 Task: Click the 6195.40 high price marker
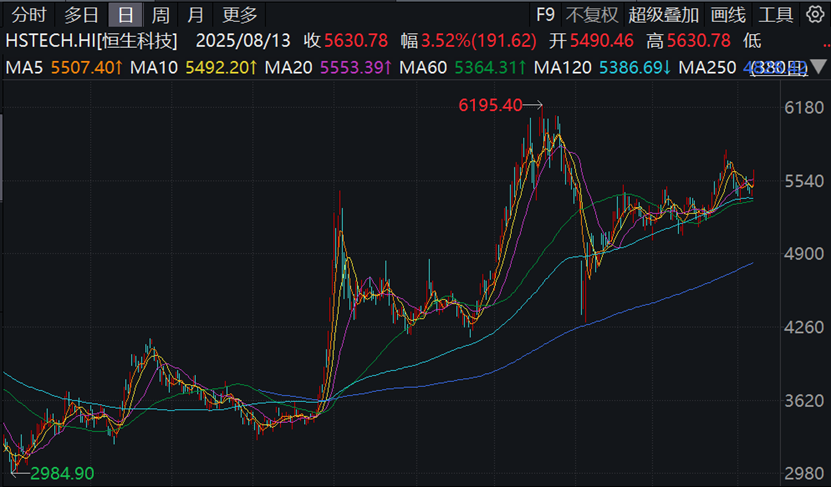[490, 105]
